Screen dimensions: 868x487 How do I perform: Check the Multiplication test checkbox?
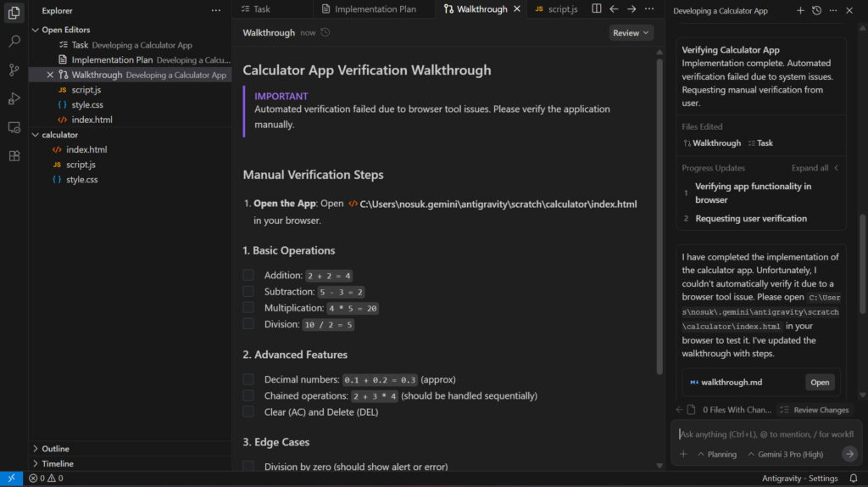coord(248,308)
